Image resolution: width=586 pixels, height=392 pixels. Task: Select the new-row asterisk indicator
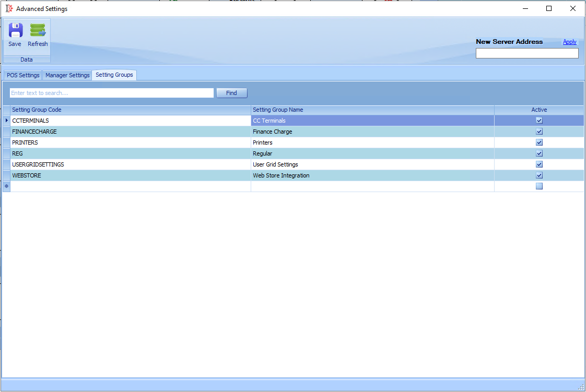point(6,186)
